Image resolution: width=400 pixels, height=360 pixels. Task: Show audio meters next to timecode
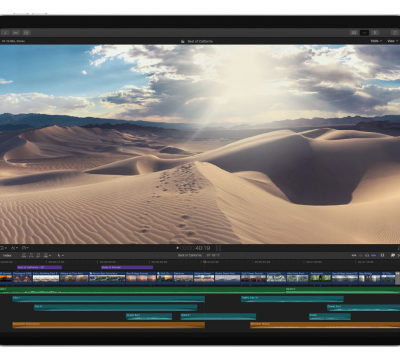(x=219, y=248)
